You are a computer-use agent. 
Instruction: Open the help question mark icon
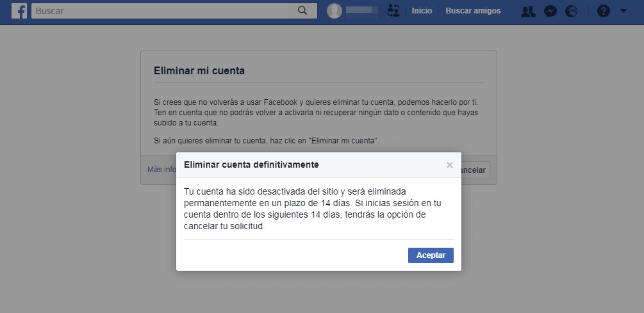[604, 11]
